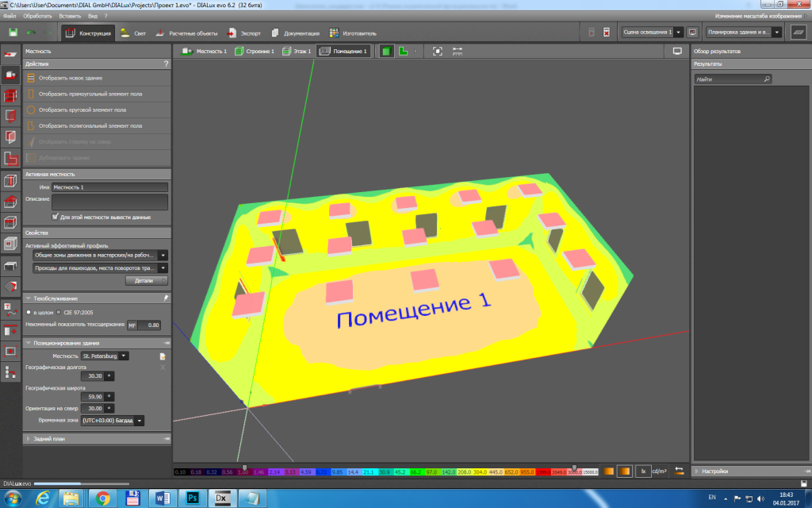Open the Обработать menu
Screen dimensions: 812x508
(x=37, y=16)
